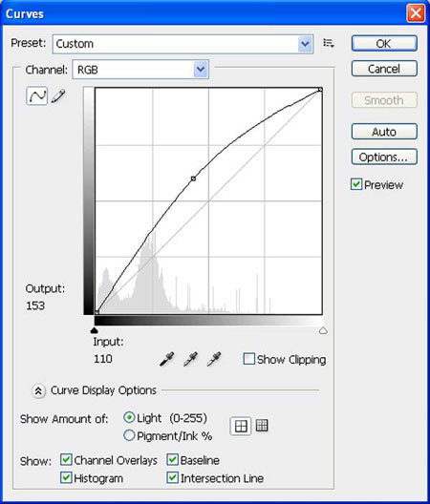
Task: Click the Input value 110
Action: coord(103,359)
